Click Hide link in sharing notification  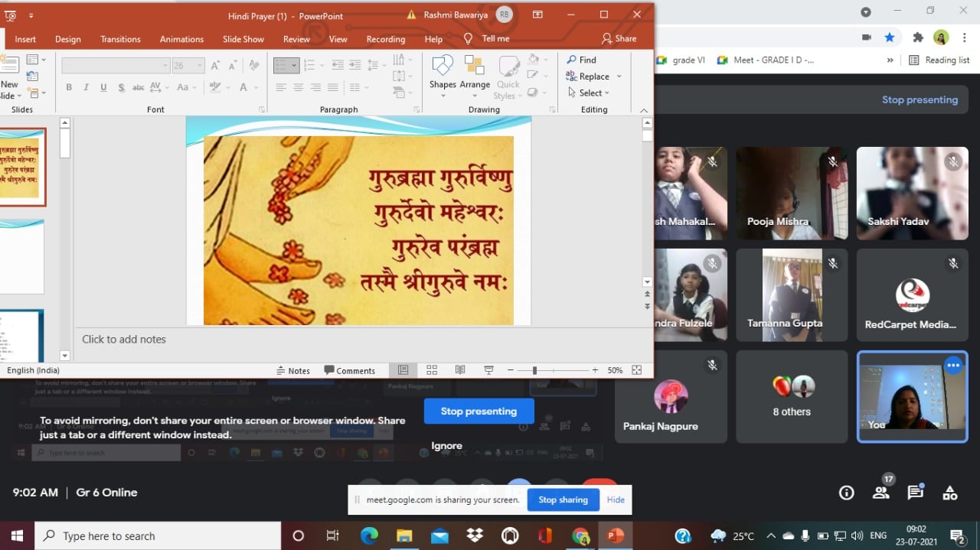point(616,500)
